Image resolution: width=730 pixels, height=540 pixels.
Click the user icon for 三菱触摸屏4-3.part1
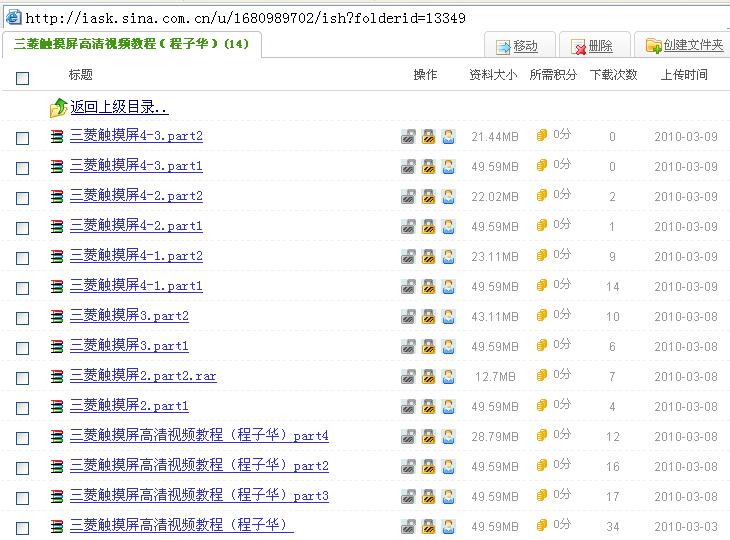(x=448, y=167)
